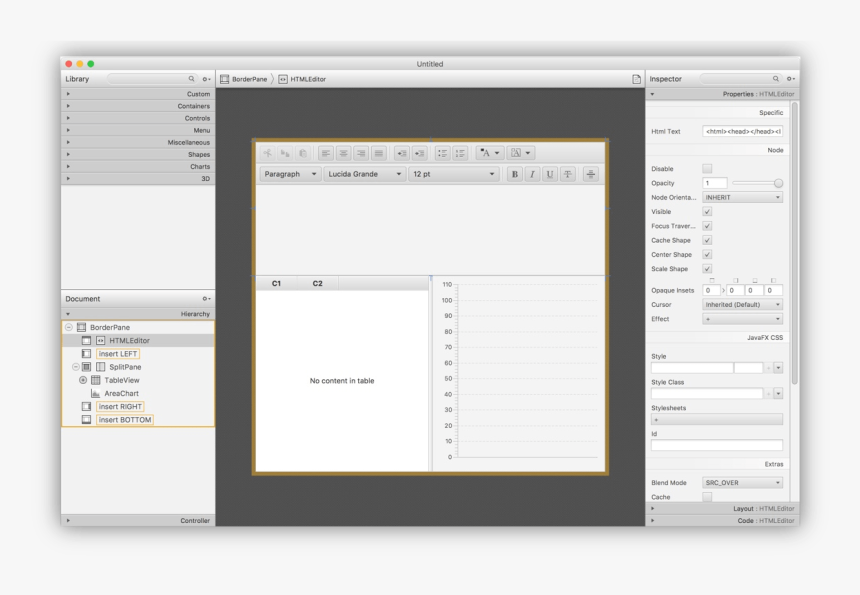Click the insert horizontal rule icon

[x=589, y=174]
